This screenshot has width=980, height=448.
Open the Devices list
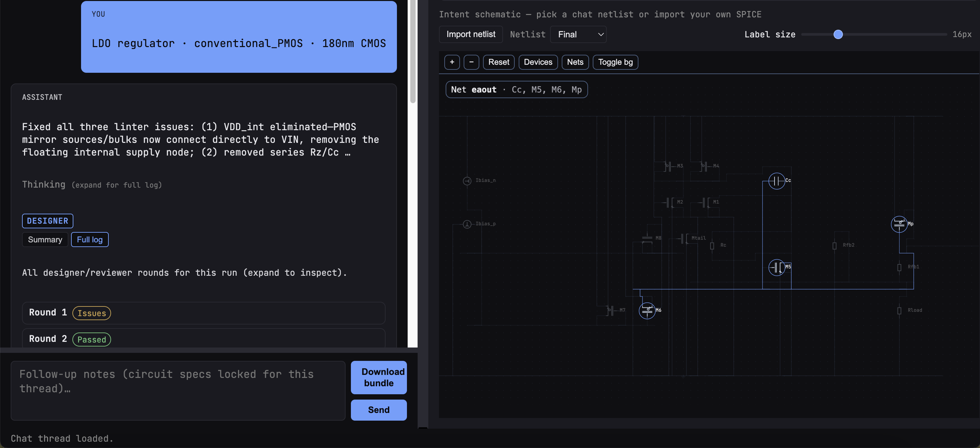[x=538, y=62]
